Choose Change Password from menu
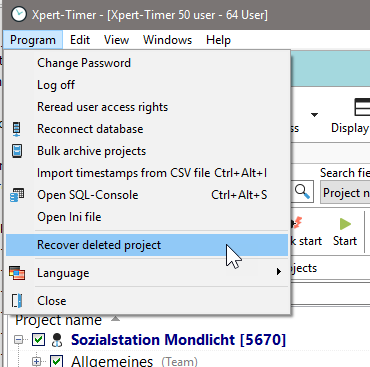 click(x=147, y=63)
